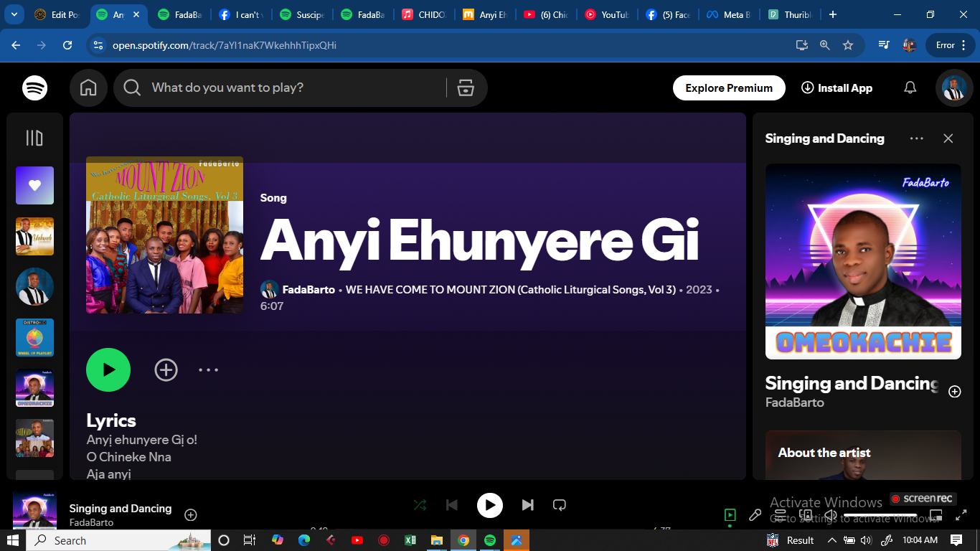Open the Spotify logo home link
The width and height of the screenshot is (980, 551).
(35, 88)
